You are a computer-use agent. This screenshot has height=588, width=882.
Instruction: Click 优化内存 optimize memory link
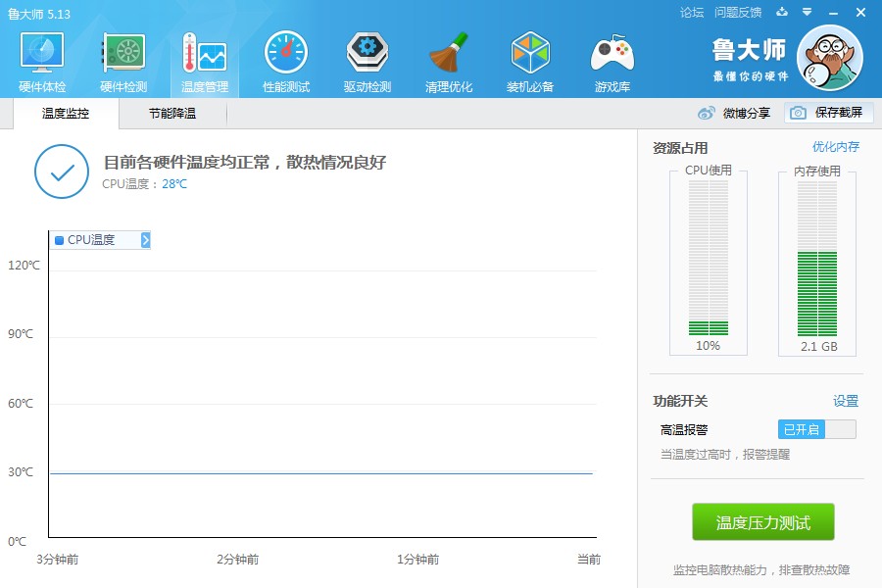(836, 147)
